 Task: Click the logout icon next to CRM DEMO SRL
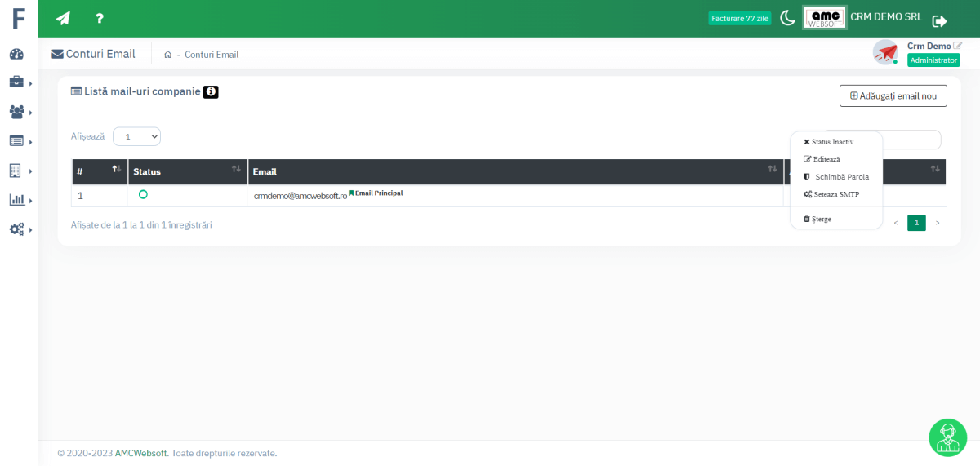[939, 21]
